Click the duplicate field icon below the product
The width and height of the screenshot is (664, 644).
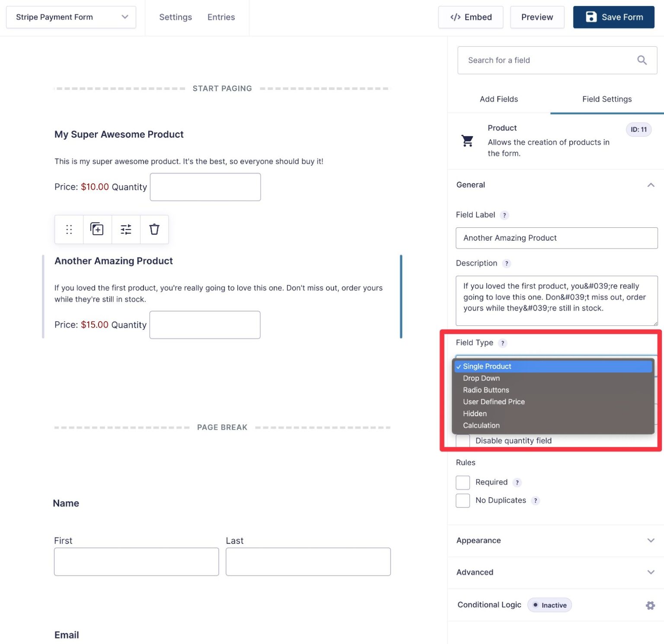click(97, 229)
